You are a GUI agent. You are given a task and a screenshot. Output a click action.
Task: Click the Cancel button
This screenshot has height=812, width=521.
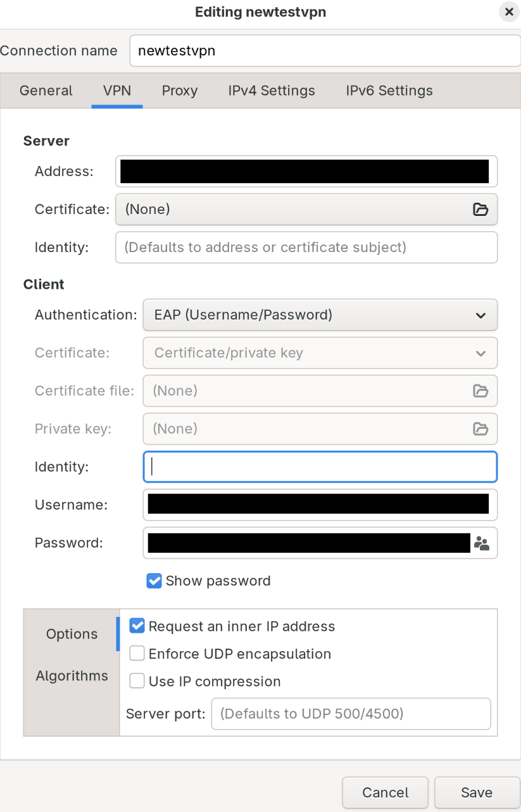385,792
